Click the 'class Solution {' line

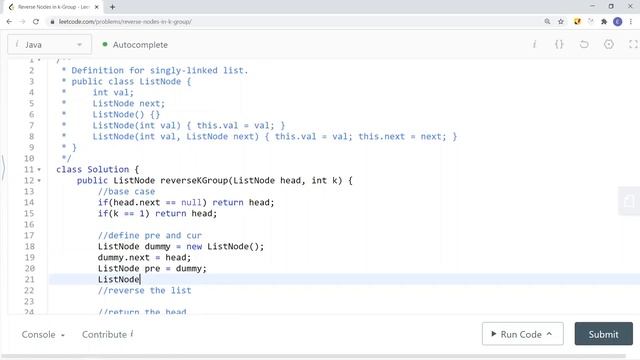coord(98,169)
